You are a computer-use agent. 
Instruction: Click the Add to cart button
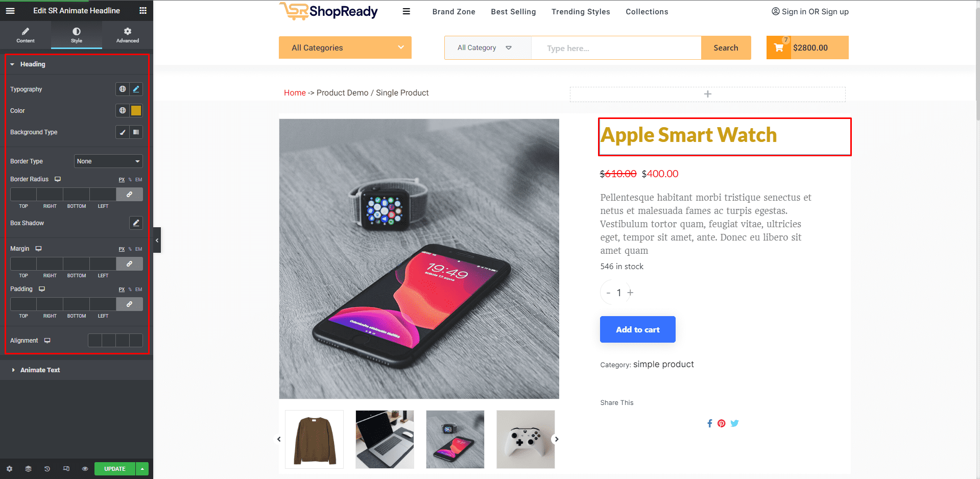(x=638, y=329)
